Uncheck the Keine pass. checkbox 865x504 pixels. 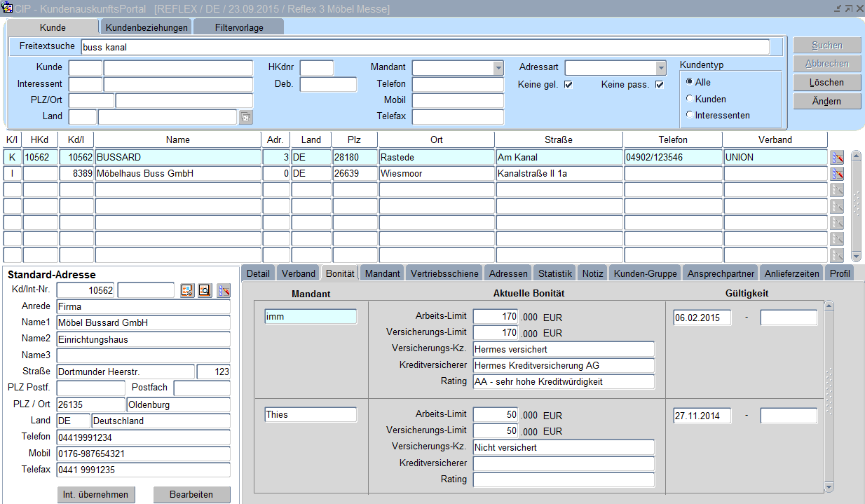point(659,85)
